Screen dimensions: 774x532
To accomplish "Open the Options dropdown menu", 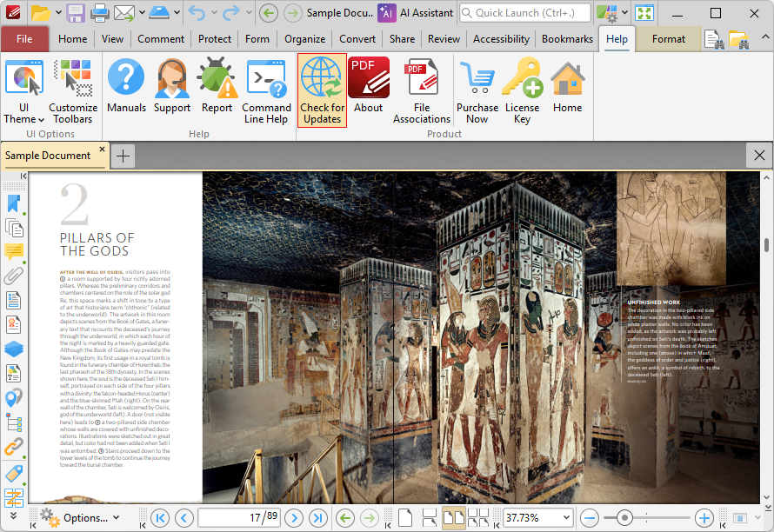I will tap(80, 518).
